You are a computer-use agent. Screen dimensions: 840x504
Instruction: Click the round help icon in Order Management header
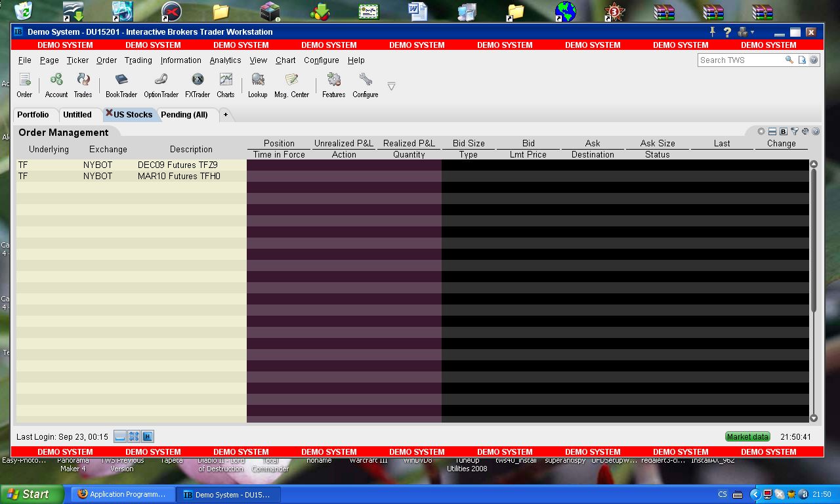click(816, 131)
